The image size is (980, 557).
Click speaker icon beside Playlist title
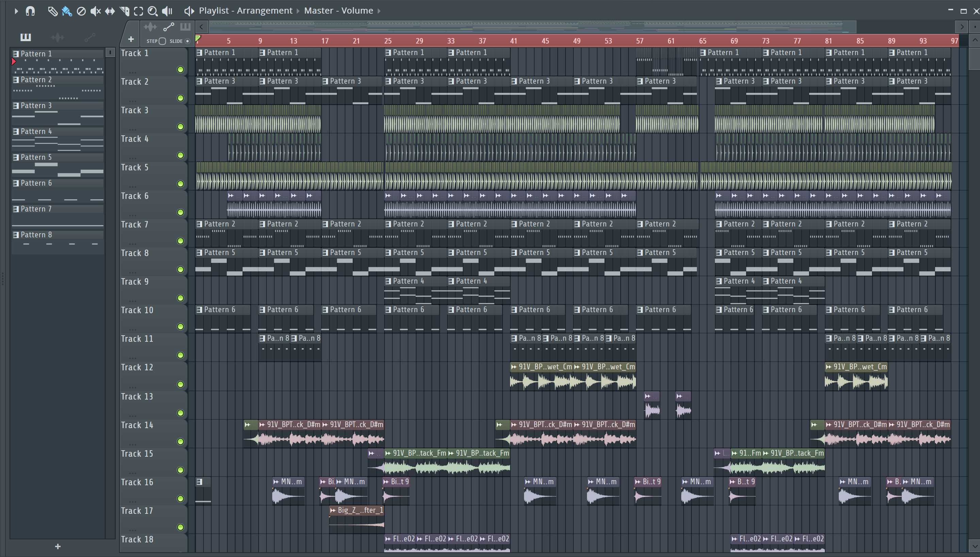pyautogui.click(x=189, y=11)
